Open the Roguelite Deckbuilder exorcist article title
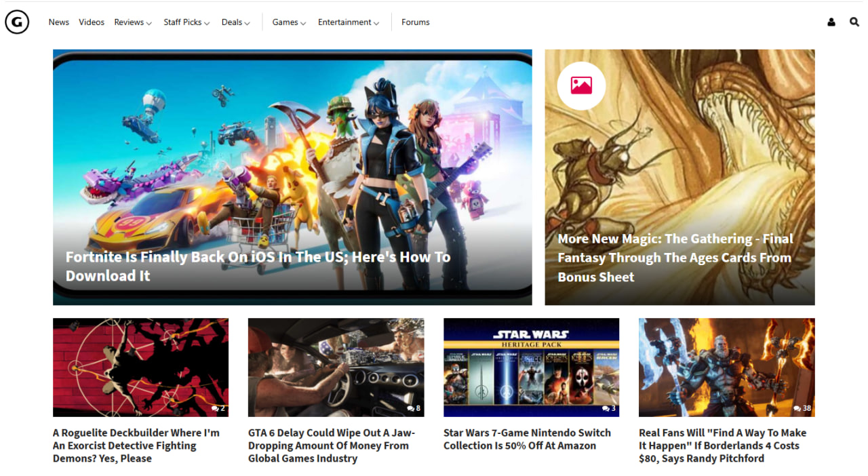868x476 pixels. click(136, 445)
